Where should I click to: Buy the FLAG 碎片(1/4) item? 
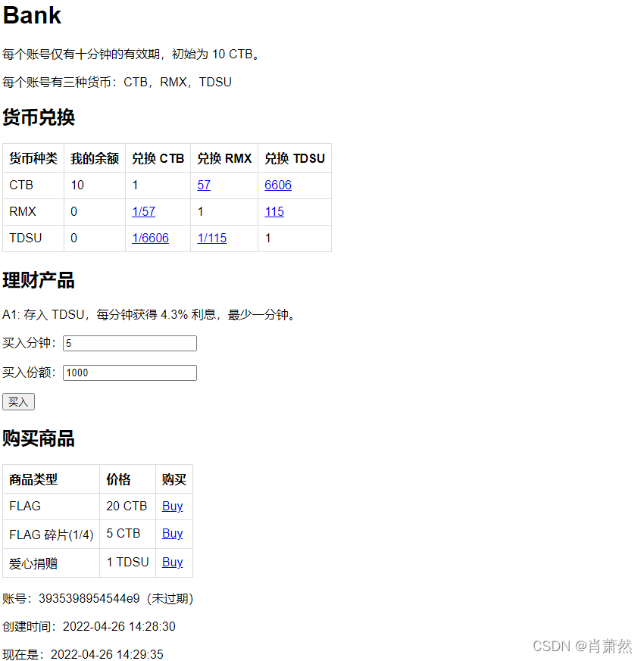pyautogui.click(x=173, y=534)
